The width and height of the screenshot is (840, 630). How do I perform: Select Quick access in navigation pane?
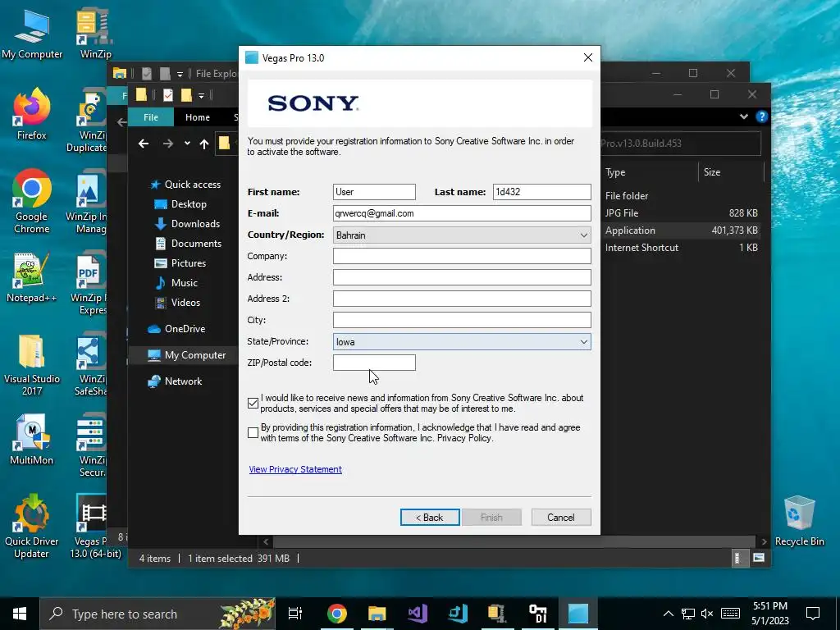185,185
